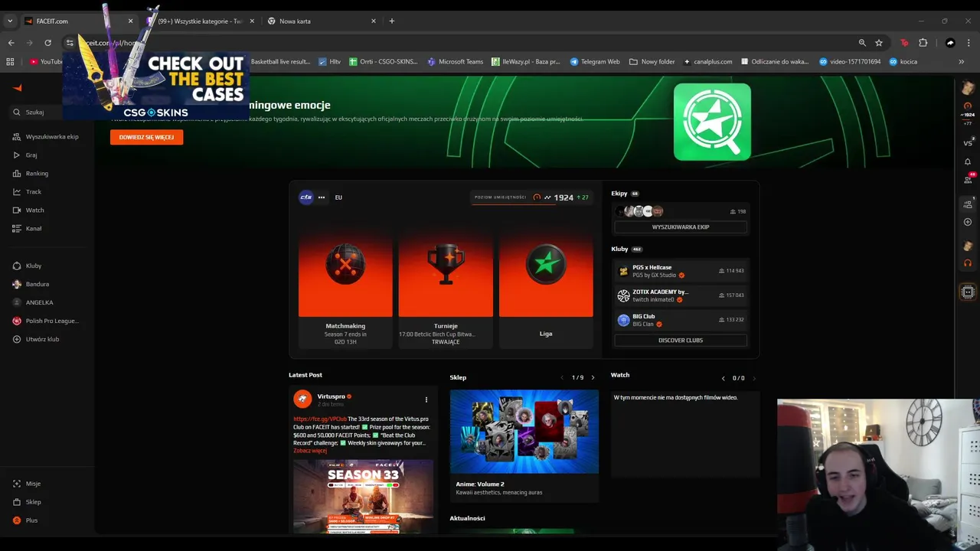Open the notifications bell icon
This screenshot has width=980, height=551.
pyautogui.click(x=968, y=161)
